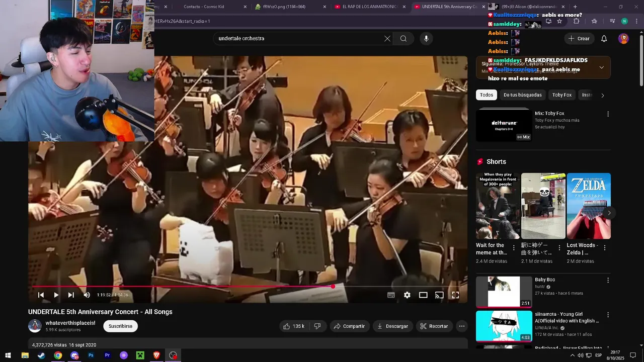The width and height of the screenshot is (644, 362).
Task: Open File Explorer from taskbar
Action: click(x=25, y=355)
